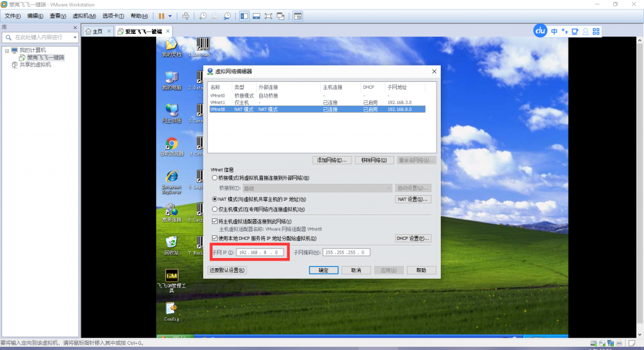Click 还原默认设置 button
Image resolution: width=644 pixels, height=350 pixels.
(227, 270)
